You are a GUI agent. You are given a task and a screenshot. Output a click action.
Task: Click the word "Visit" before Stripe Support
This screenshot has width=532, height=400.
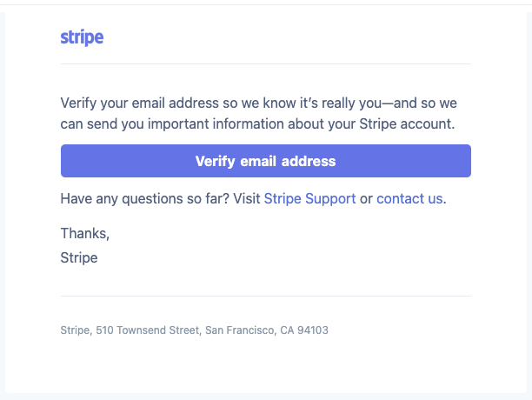click(247, 199)
